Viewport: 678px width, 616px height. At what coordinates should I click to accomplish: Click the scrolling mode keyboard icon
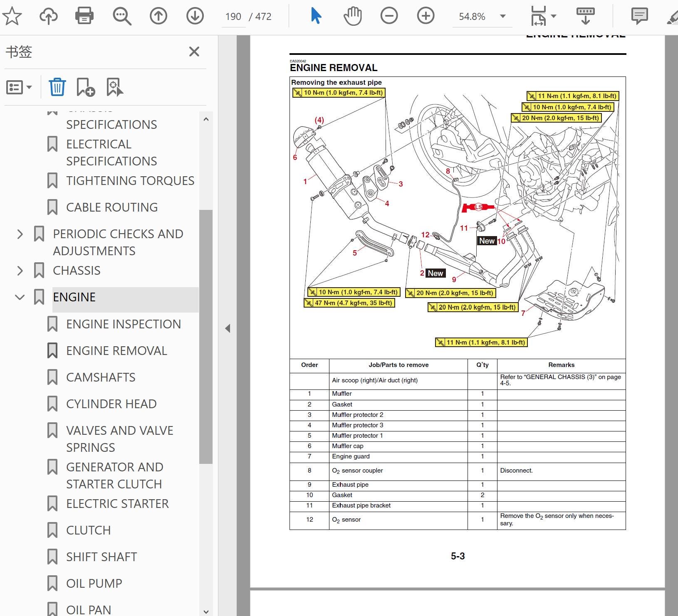tap(585, 16)
